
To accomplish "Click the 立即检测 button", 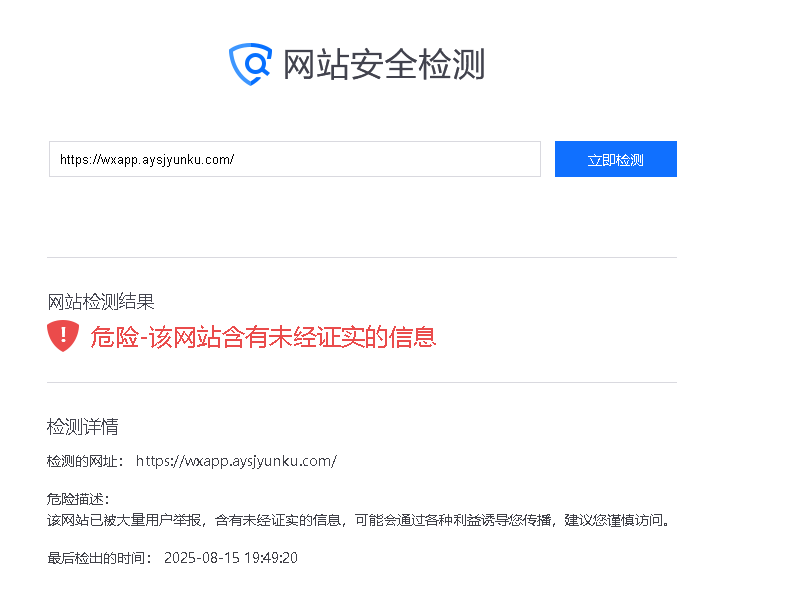I will [616, 159].
